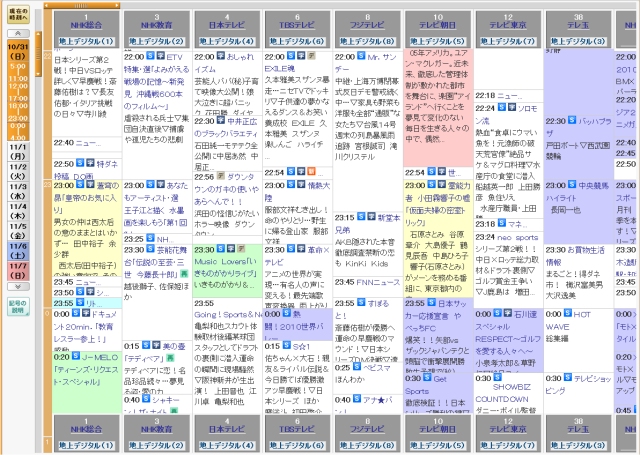This screenshot has height=455, width=640.
Task: Click the S icon beside 0:40 シャキーン
Action: point(146,399)
